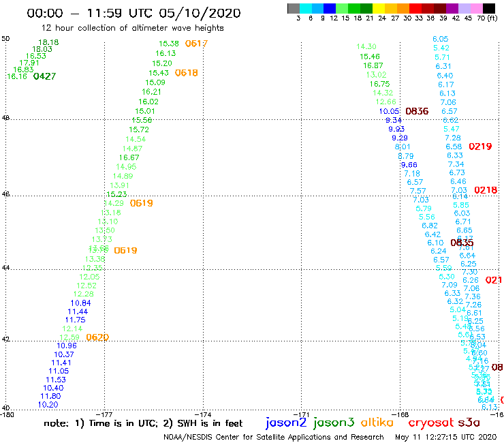
Task: Click the -174 longitude axis label
Action: (203, 415)
